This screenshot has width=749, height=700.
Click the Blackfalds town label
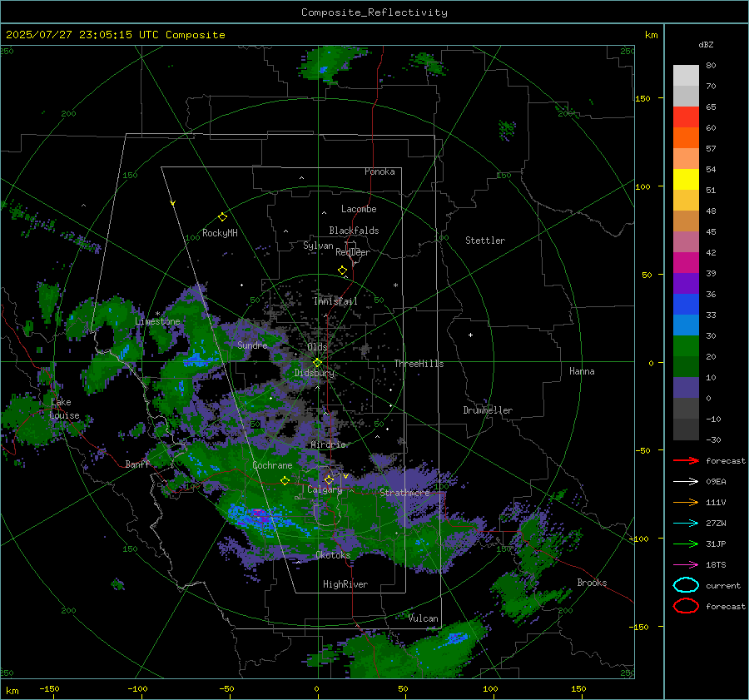coord(354,231)
